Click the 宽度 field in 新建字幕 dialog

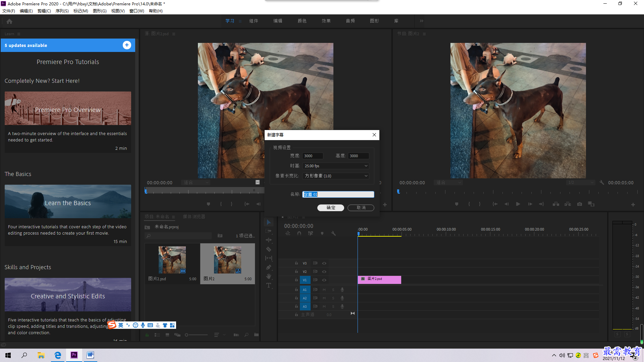click(313, 156)
